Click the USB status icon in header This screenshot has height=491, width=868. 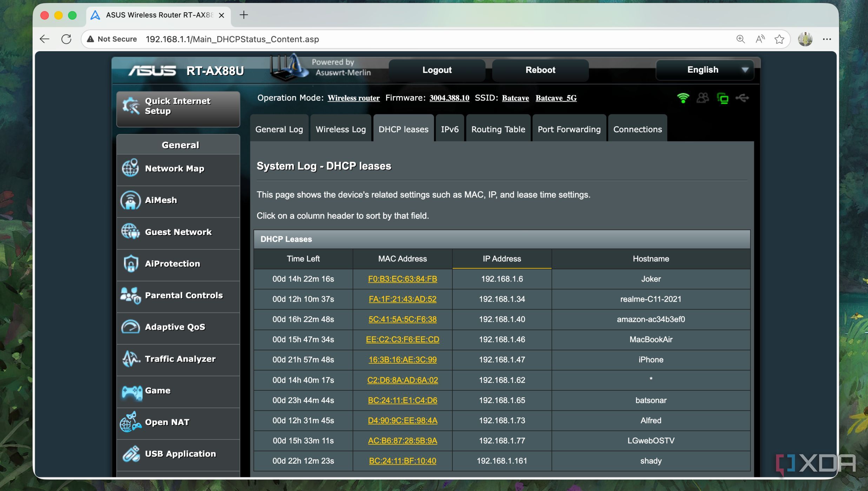click(x=742, y=98)
